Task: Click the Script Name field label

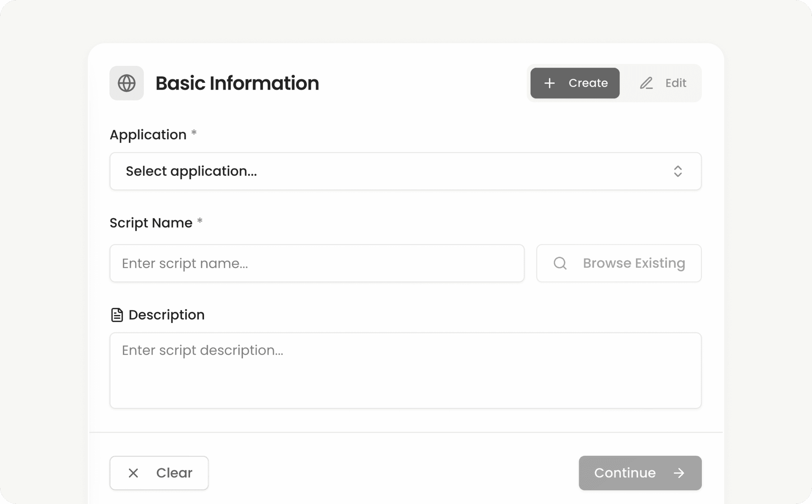Action: point(150,222)
